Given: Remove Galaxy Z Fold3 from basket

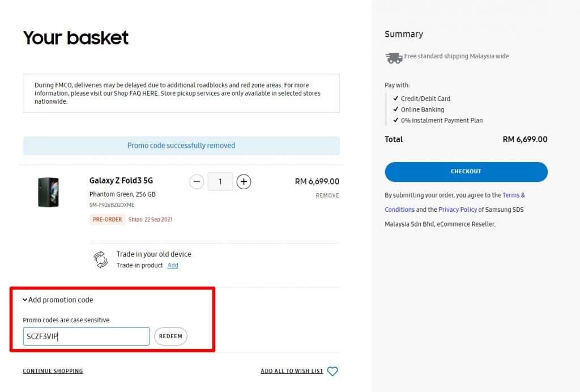Looking at the screenshot, I should 327,195.
